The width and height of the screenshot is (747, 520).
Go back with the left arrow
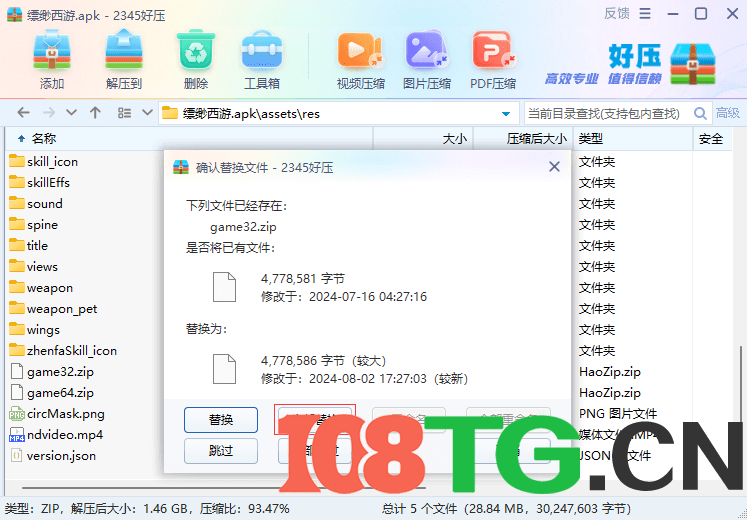point(23,113)
